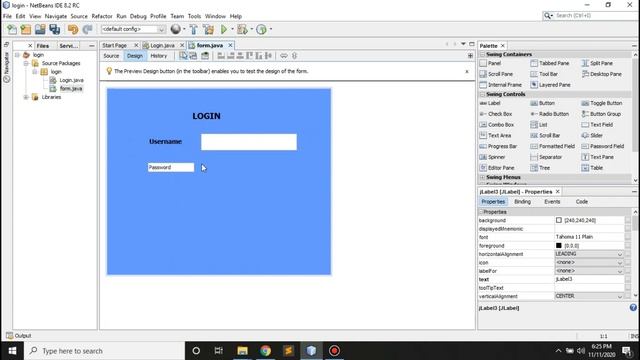This screenshot has width=640, height=360.
Task: Open the horizontalAlignment LEADING dropdown
Action: (620, 254)
